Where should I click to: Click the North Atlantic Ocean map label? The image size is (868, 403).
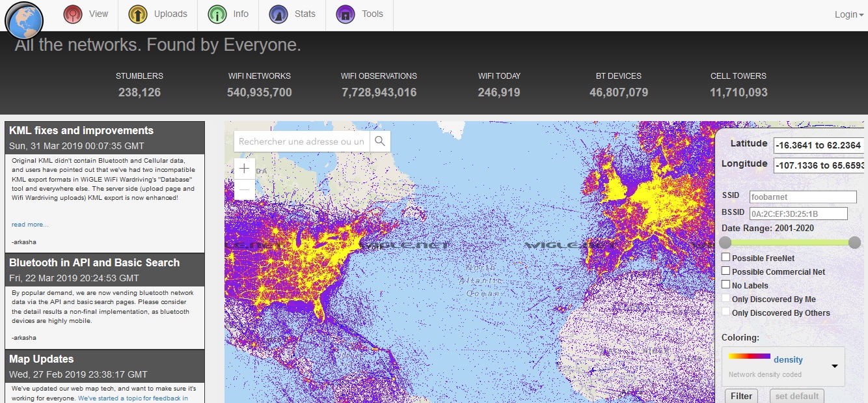(481, 281)
